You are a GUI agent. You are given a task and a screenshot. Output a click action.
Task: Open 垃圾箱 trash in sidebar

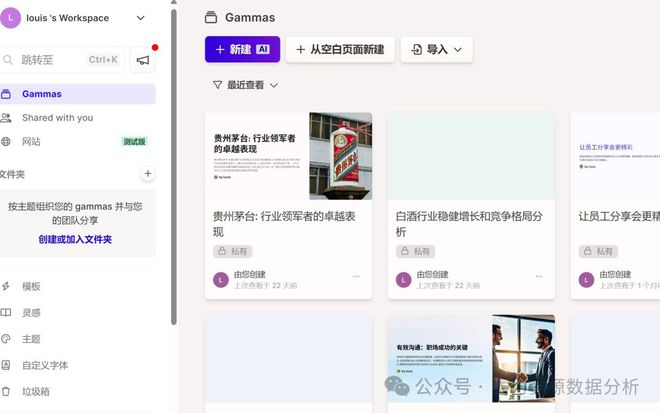(36, 392)
